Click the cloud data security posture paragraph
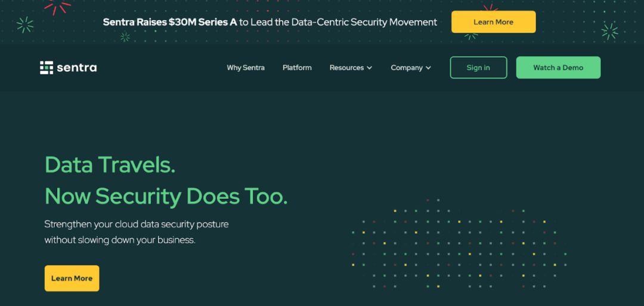 click(x=137, y=232)
